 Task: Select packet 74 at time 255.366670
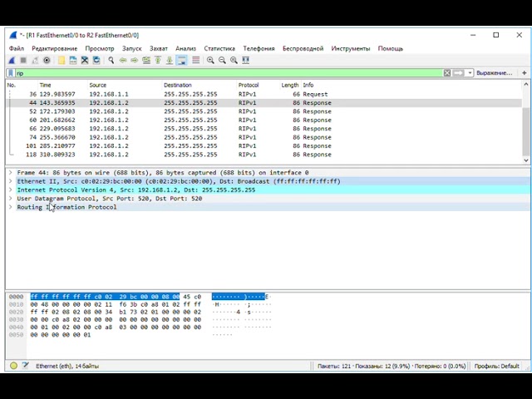coord(264,137)
